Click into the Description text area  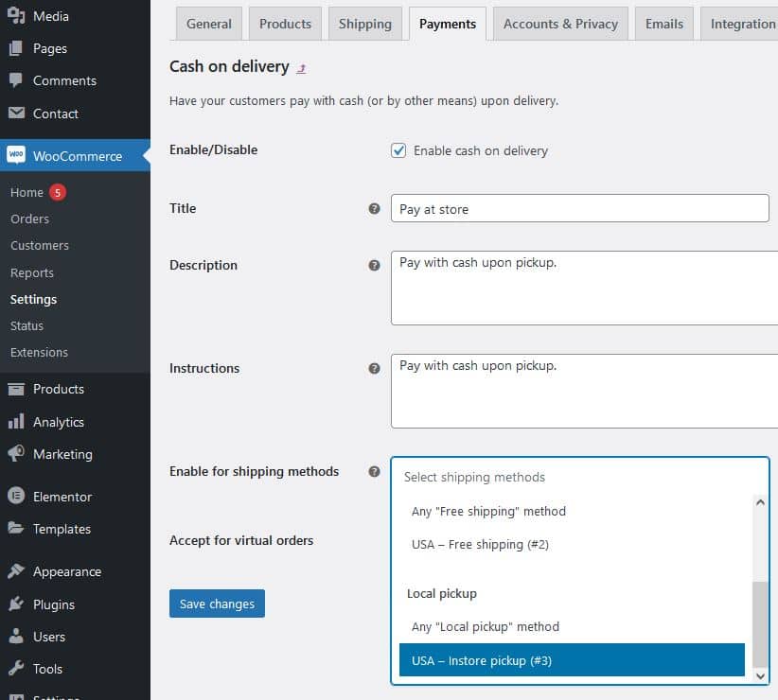click(x=585, y=288)
